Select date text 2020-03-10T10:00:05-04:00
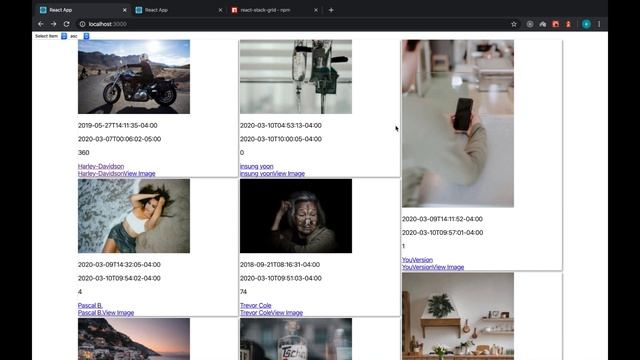Viewport: 640px width, 360px height. pos(281,139)
